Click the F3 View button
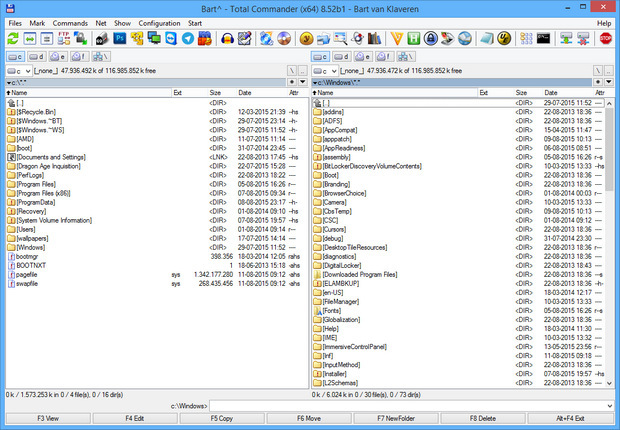620x430 pixels. (48, 419)
